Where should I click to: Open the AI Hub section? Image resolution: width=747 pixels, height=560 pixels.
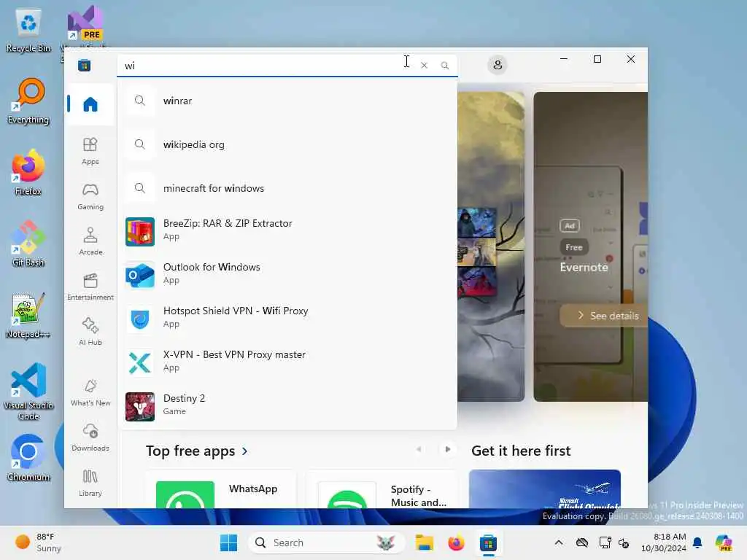(x=90, y=332)
